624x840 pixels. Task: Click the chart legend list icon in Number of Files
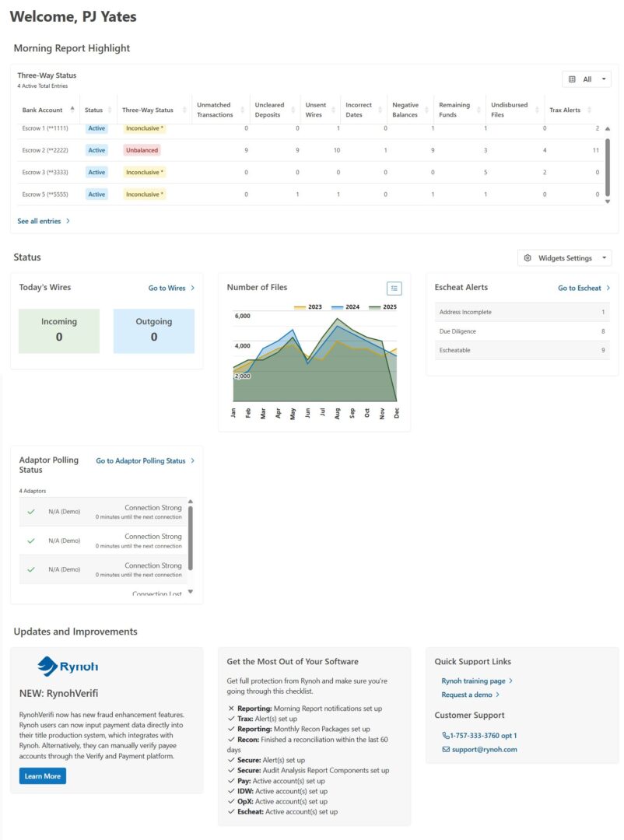394,289
